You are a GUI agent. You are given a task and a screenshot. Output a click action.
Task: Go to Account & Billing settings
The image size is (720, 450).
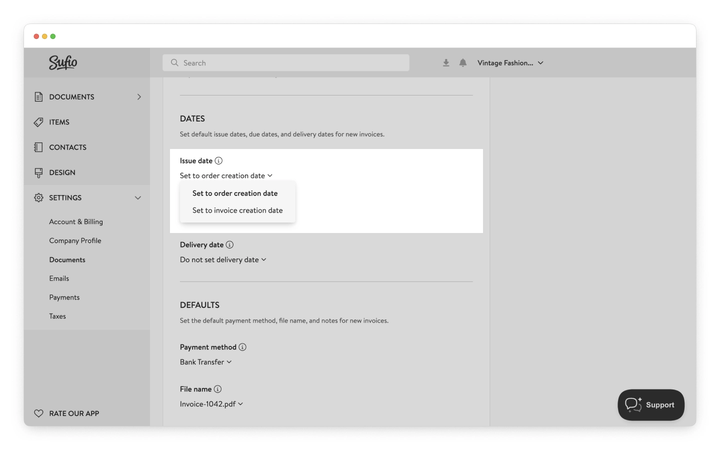[x=76, y=222]
